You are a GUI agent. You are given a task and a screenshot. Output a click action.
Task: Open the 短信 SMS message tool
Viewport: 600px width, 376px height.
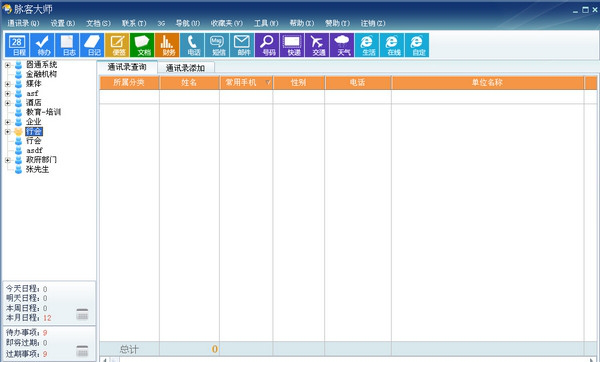point(217,45)
